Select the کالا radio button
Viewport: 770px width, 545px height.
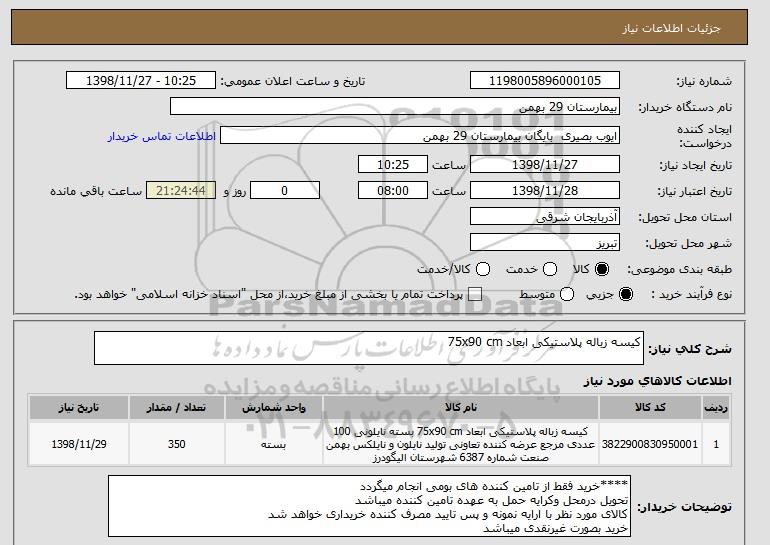pyautogui.click(x=602, y=269)
